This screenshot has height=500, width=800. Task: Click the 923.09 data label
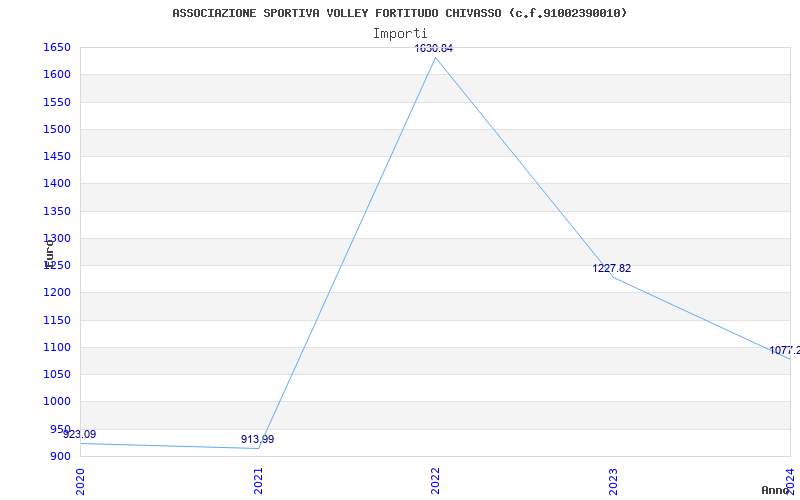point(79,434)
